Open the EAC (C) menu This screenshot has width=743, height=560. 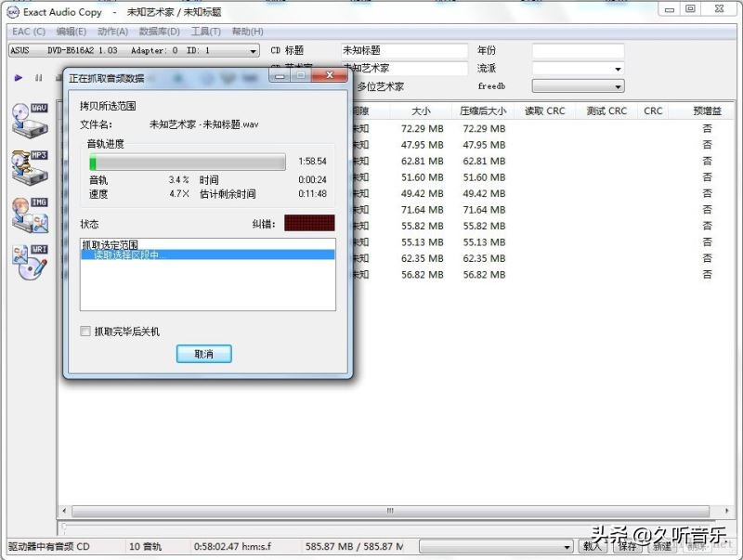[29, 32]
